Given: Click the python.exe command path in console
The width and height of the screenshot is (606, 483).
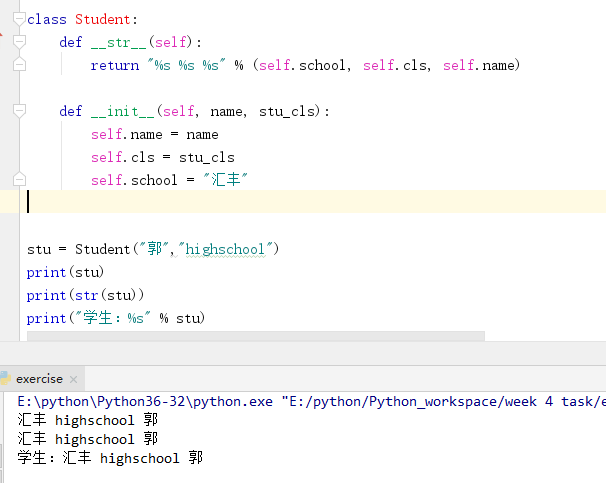Looking at the screenshot, I should [x=145, y=401].
